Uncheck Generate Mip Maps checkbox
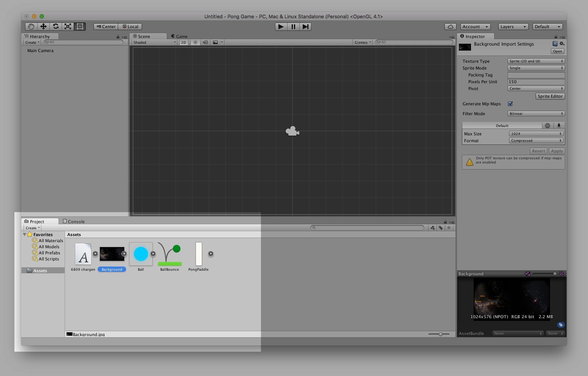 point(510,104)
